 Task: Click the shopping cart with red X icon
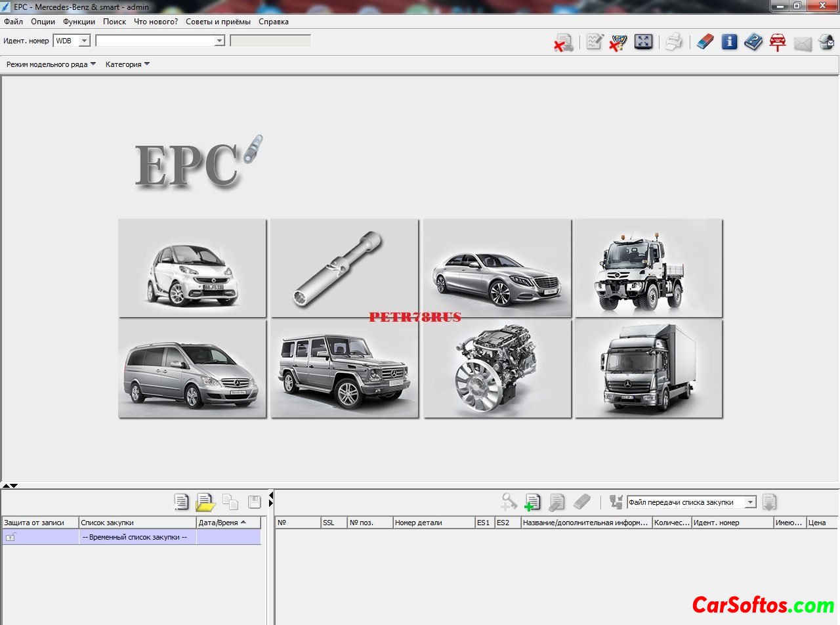618,43
